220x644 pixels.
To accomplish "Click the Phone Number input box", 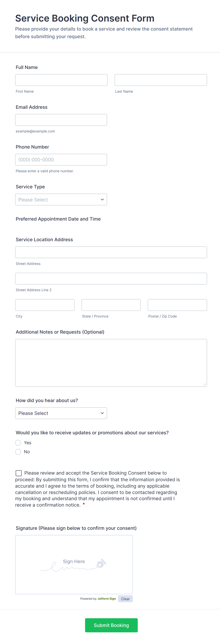I will [61, 160].
